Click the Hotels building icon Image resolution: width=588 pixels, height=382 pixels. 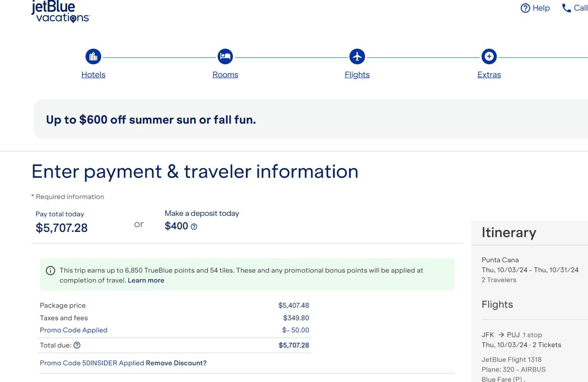[x=93, y=56]
